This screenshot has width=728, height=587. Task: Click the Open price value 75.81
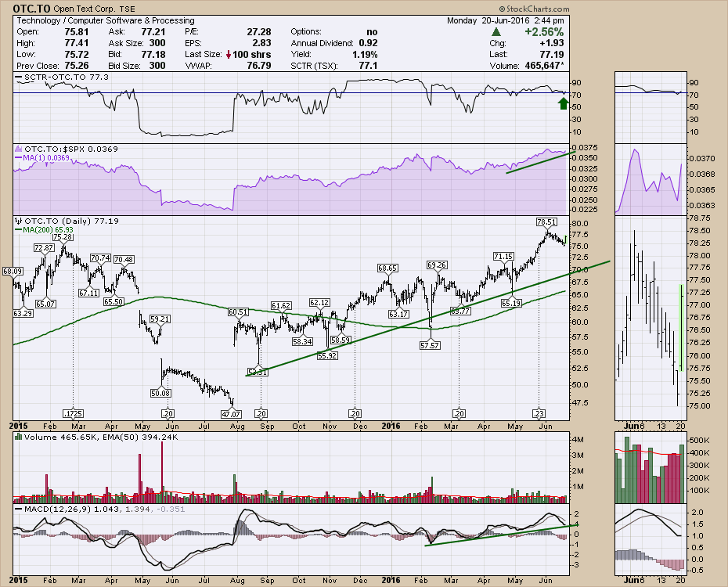tap(77, 31)
